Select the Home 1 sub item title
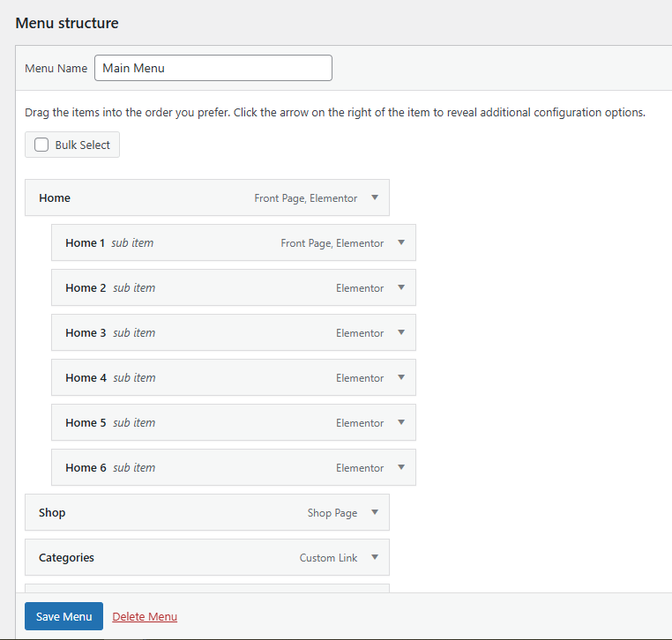 (85, 243)
